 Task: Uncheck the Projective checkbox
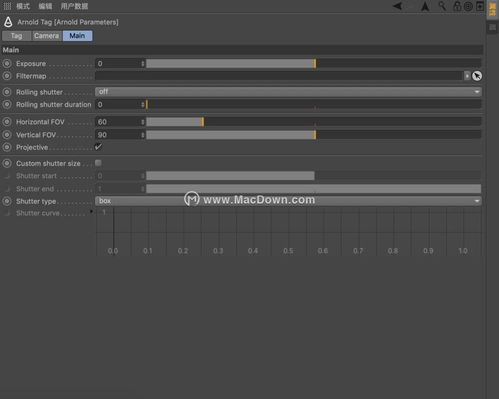point(98,147)
